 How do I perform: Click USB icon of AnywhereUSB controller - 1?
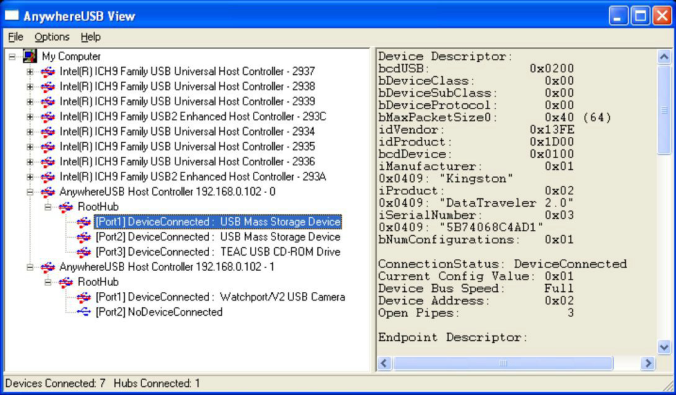(48, 267)
